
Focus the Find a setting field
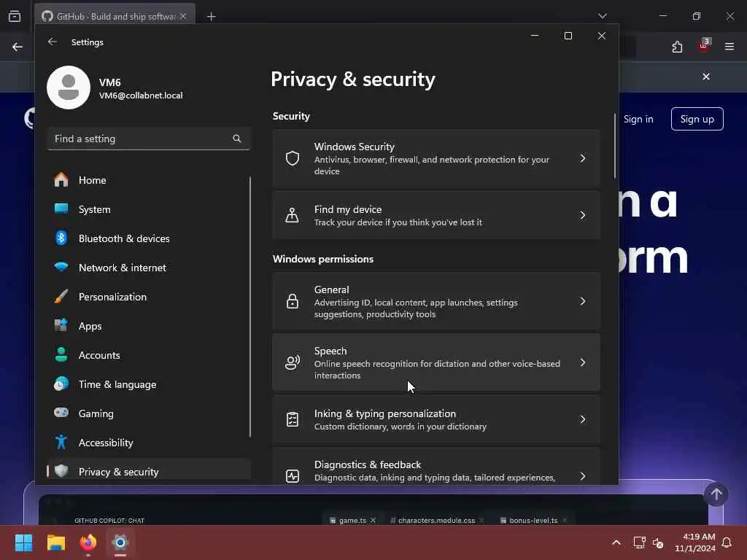click(149, 139)
